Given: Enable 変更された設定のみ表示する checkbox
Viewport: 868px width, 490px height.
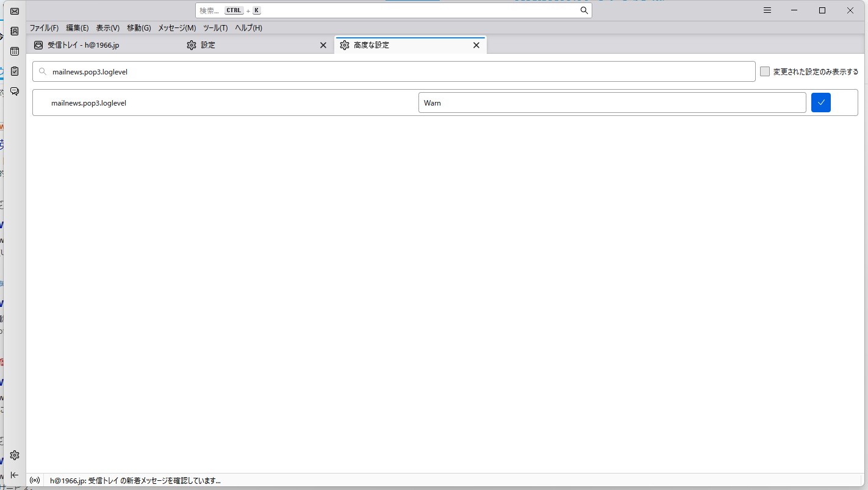Looking at the screenshot, I should [x=765, y=71].
